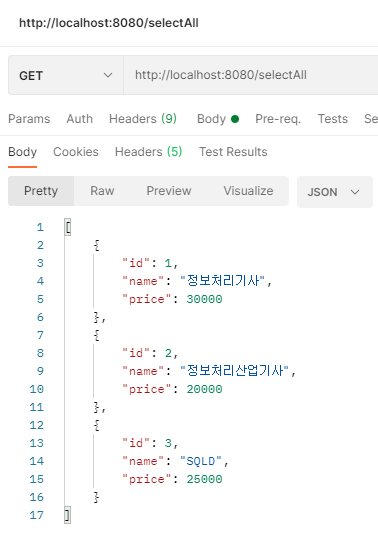Open the Headers (9) request tab
Screen dimensions: 378x548
[143, 119]
